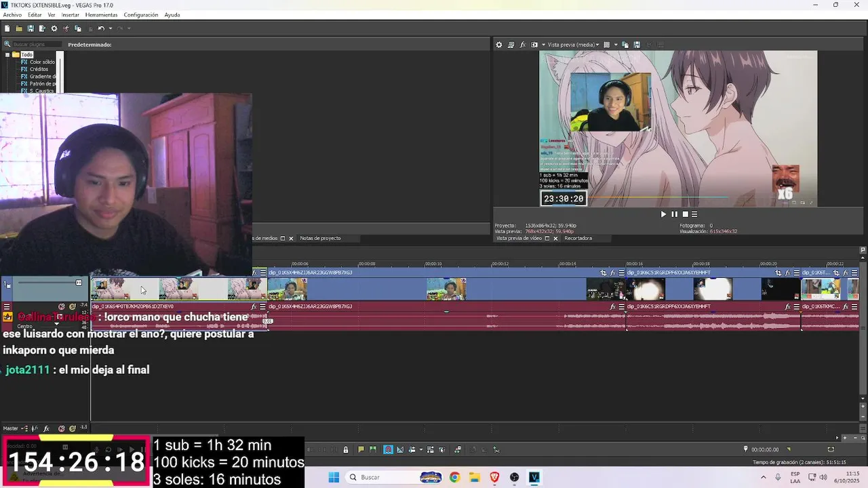Open the Vista previa (media) quality dropdown
Viewport: 868px width, 488px height.
pyautogui.click(x=573, y=45)
